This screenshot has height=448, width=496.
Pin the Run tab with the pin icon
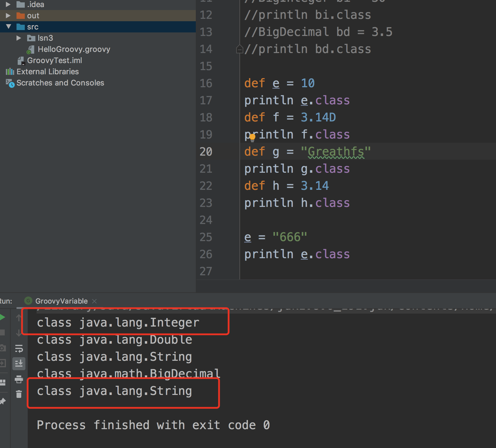[3, 401]
